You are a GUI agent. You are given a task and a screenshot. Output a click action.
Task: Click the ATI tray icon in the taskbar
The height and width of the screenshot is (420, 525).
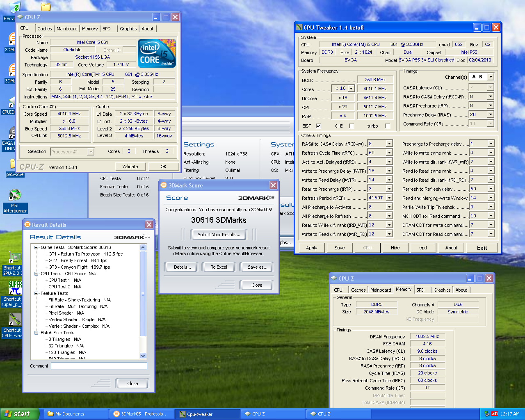(x=495, y=414)
